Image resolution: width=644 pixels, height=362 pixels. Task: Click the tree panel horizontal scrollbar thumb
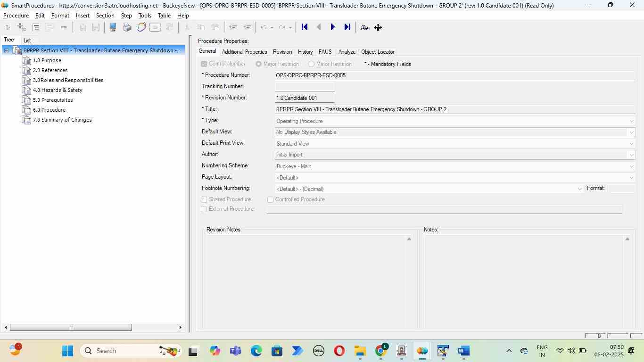[71, 328]
